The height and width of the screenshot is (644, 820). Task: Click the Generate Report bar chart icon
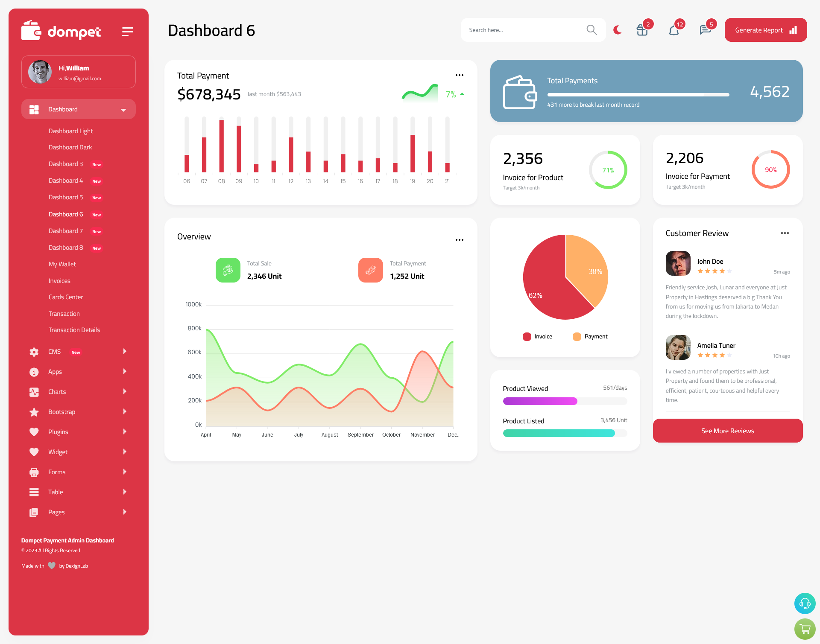[x=793, y=30]
